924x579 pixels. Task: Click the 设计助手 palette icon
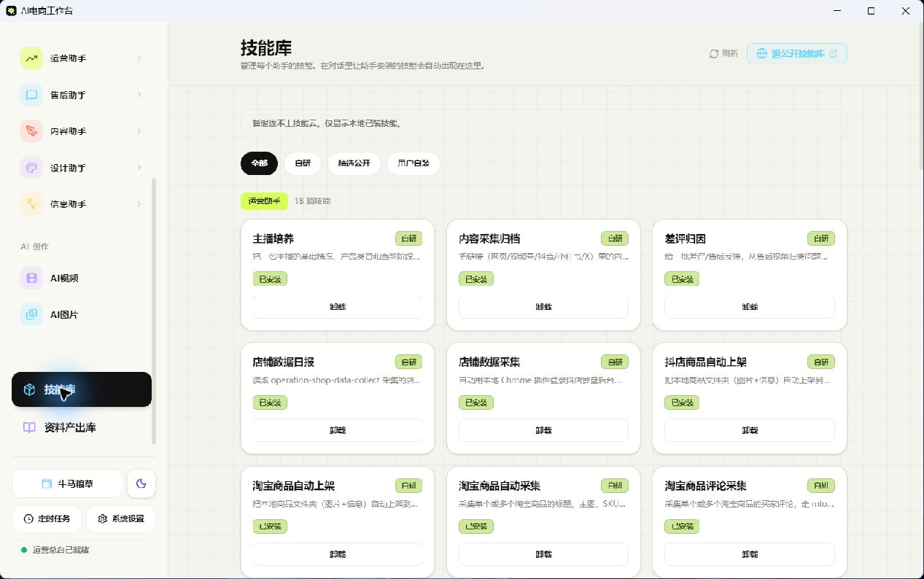[31, 168]
